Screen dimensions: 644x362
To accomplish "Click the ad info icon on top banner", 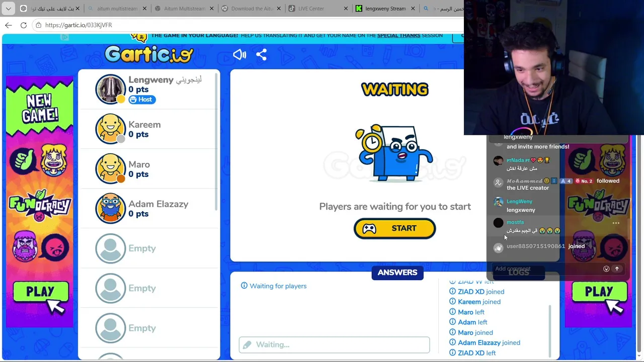I will coord(64,37).
